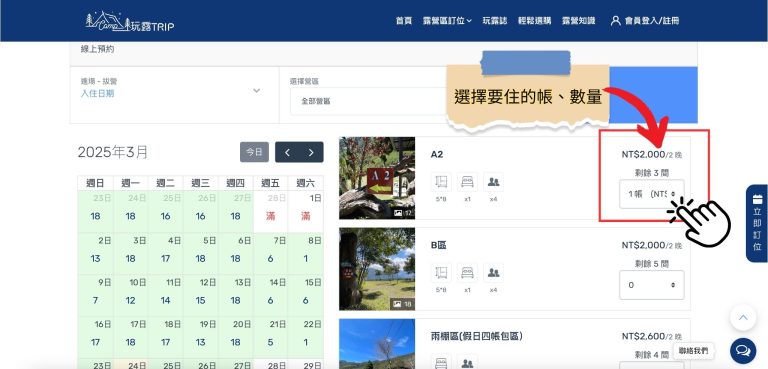Go to the previous month in calendar
768x369 pixels.
(x=288, y=152)
